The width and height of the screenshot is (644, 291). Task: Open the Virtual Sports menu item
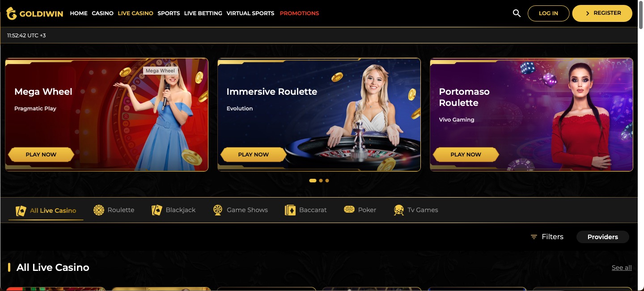250,13
